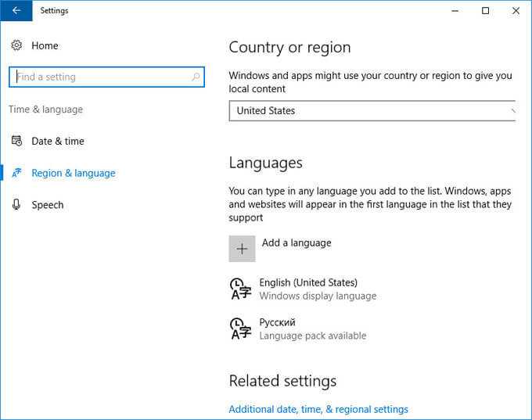532x420 pixels.
Task: Click the plus icon to add a language
Action: (x=242, y=249)
